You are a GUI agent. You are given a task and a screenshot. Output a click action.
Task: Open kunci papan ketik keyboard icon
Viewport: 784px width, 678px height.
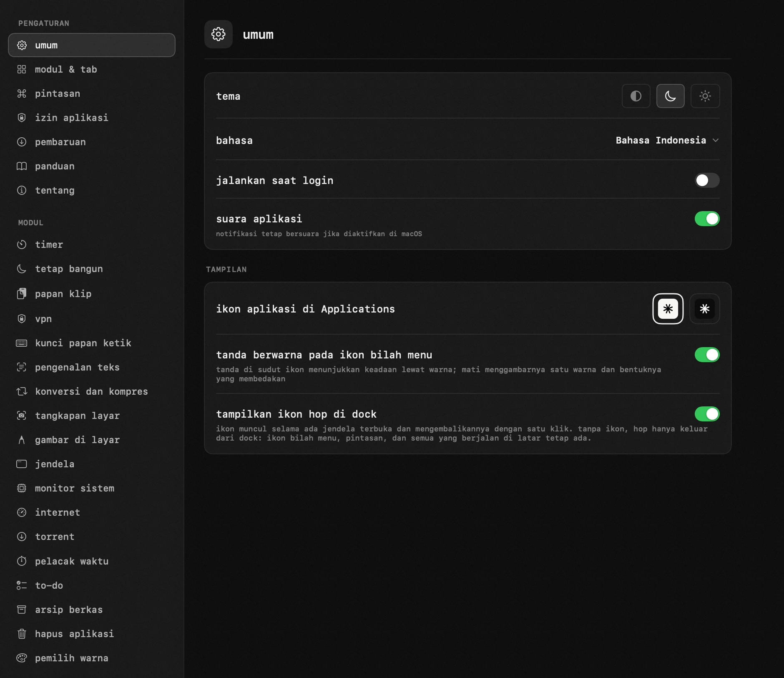(x=22, y=343)
